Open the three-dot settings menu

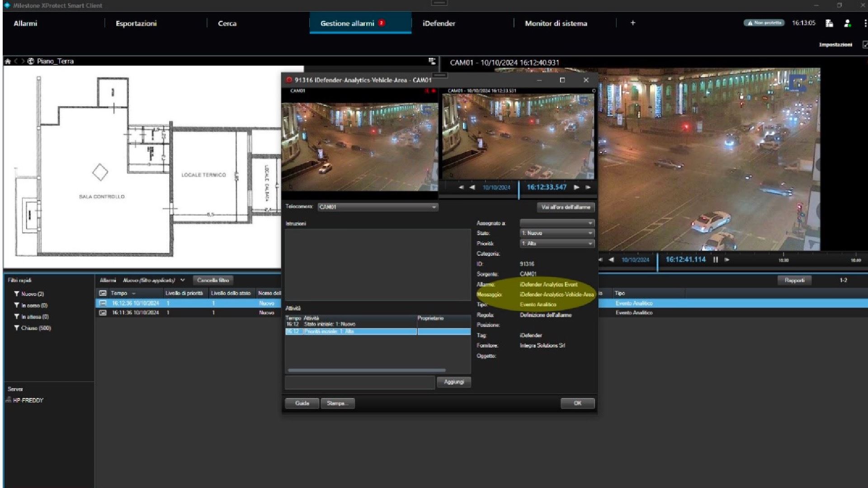(x=864, y=23)
